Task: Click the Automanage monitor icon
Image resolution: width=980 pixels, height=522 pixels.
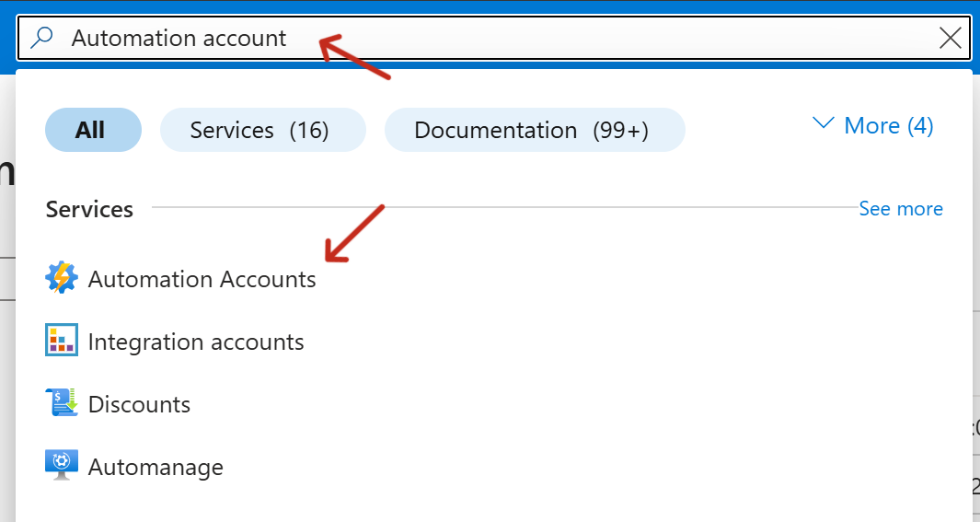Action: [x=62, y=467]
